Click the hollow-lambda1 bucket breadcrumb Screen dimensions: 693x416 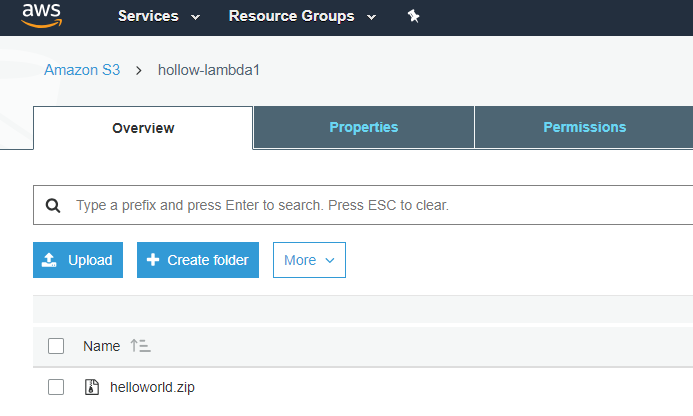pos(209,70)
